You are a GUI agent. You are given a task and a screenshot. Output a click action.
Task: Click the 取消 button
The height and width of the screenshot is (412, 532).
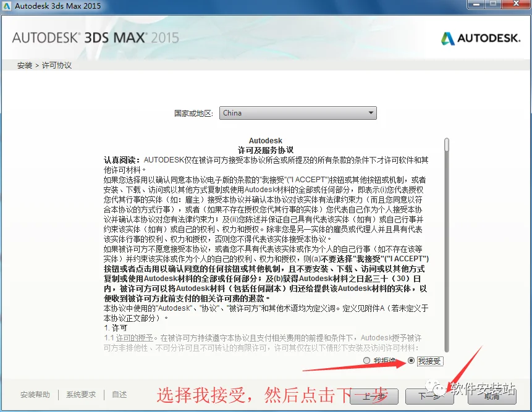pos(492,397)
